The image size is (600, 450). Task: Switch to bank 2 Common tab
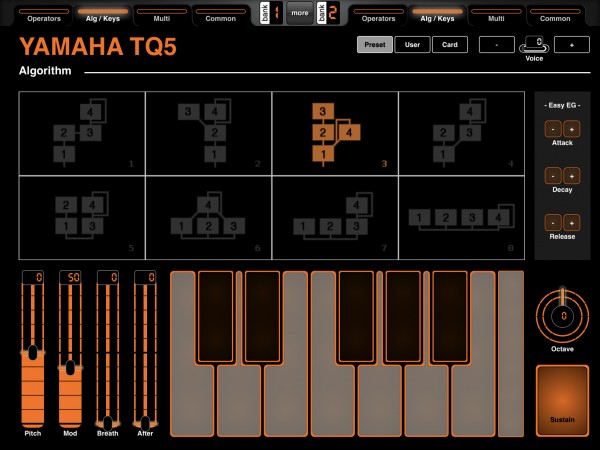point(555,16)
